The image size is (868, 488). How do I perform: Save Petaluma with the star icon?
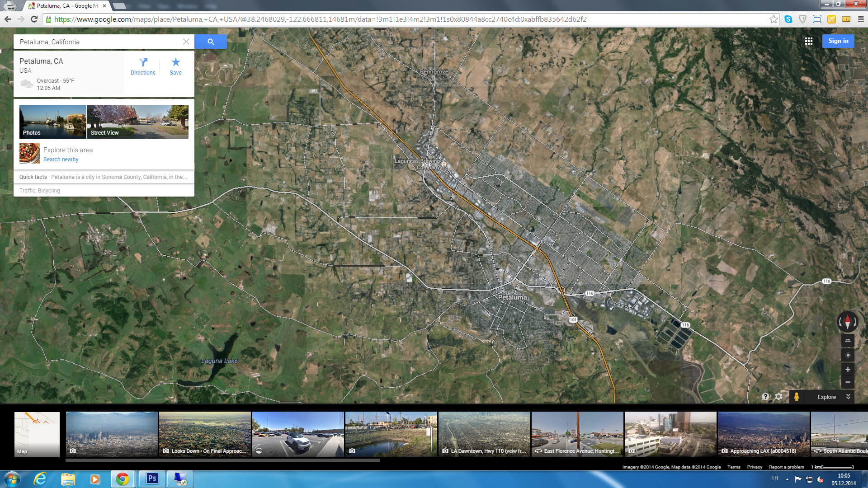(175, 66)
